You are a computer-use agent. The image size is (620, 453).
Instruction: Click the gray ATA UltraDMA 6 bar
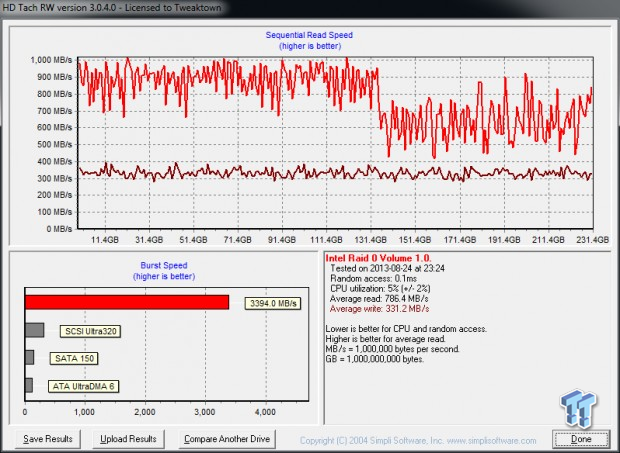tap(29, 385)
